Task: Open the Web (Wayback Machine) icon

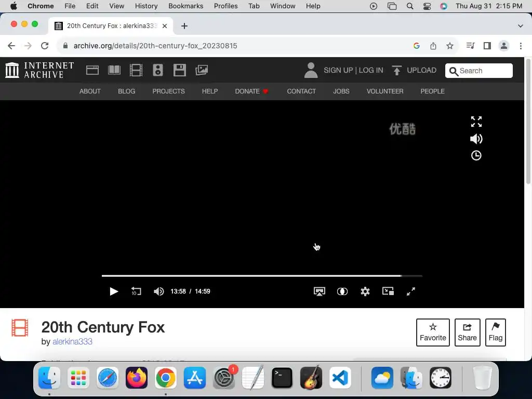Action: click(x=92, y=70)
